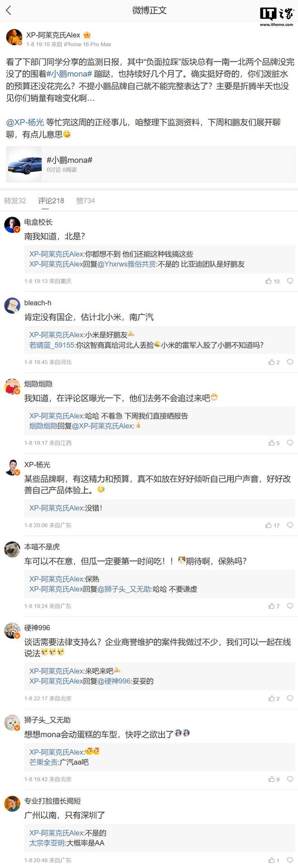Like the comment by 烟隐烟隐
The image size is (298, 868).
[271, 443]
